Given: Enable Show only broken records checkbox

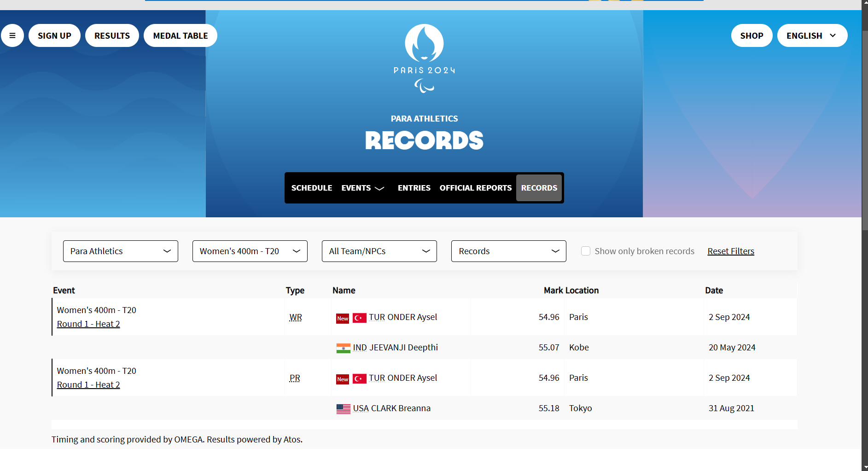Looking at the screenshot, I should 586,251.
